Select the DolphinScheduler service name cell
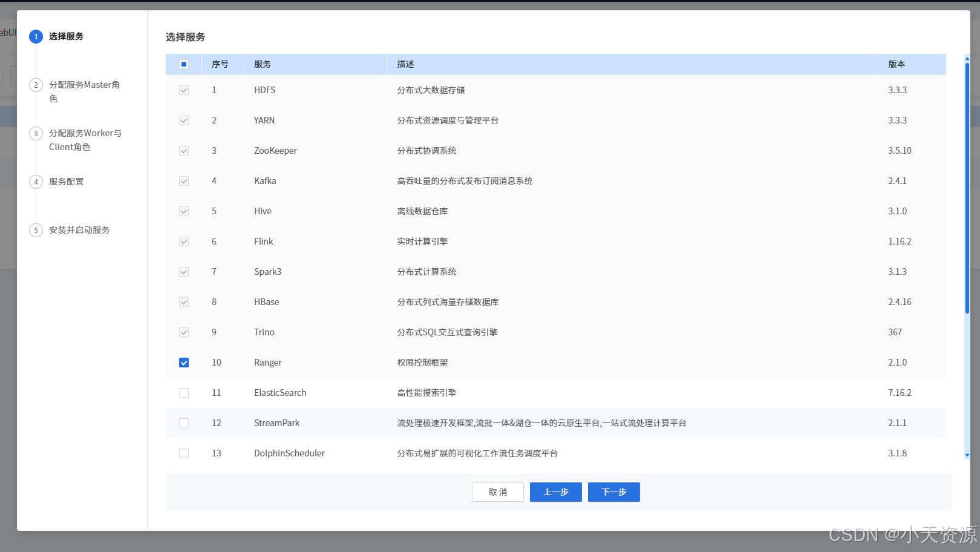Screen dimensions: 980x552 point(289,453)
